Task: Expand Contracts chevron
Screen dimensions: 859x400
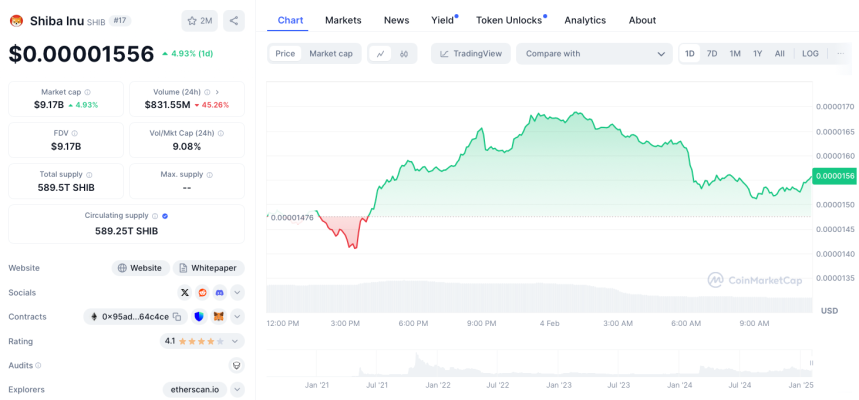Action: pyautogui.click(x=237, y=317)
